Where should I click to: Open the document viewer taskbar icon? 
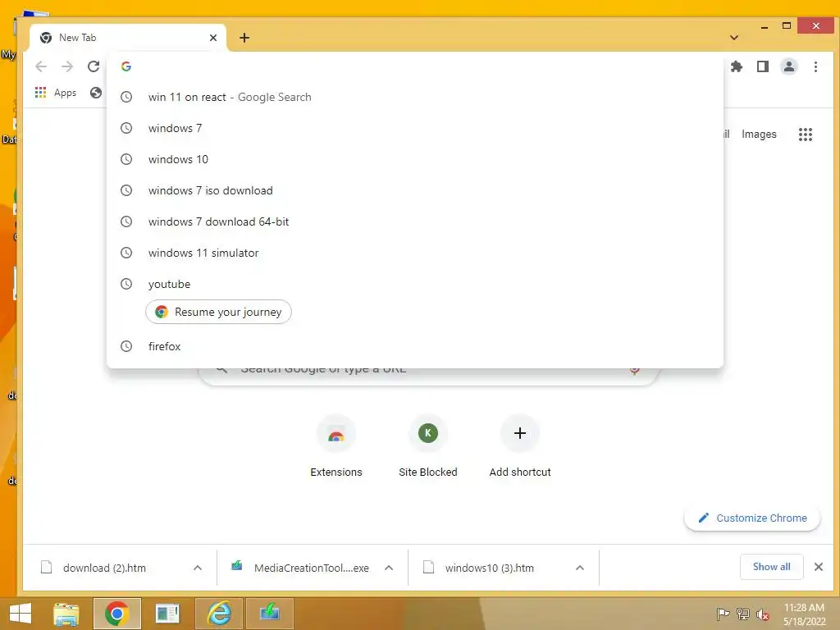tap(167, 614)
